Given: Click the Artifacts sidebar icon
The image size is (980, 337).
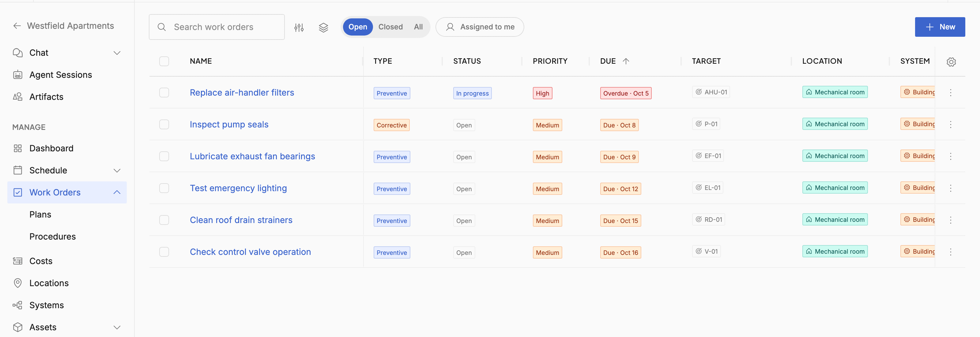Looking at the screenshot, I should pos(17,97).
